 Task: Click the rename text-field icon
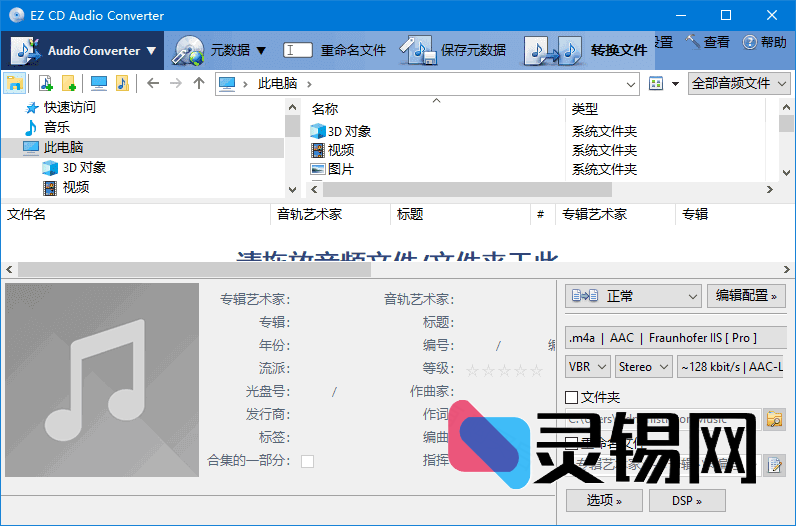point(297,50)
